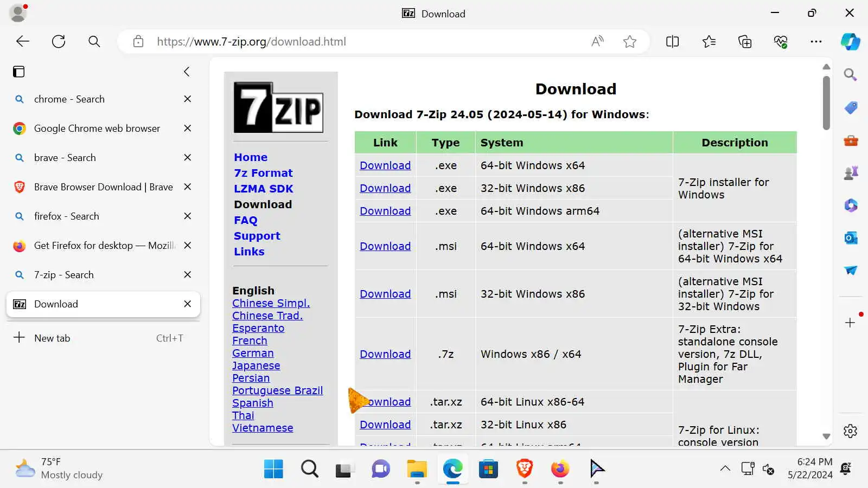Open the LZMA SDK page
Viewport: 868px width, 488px height.
(263, 189)
